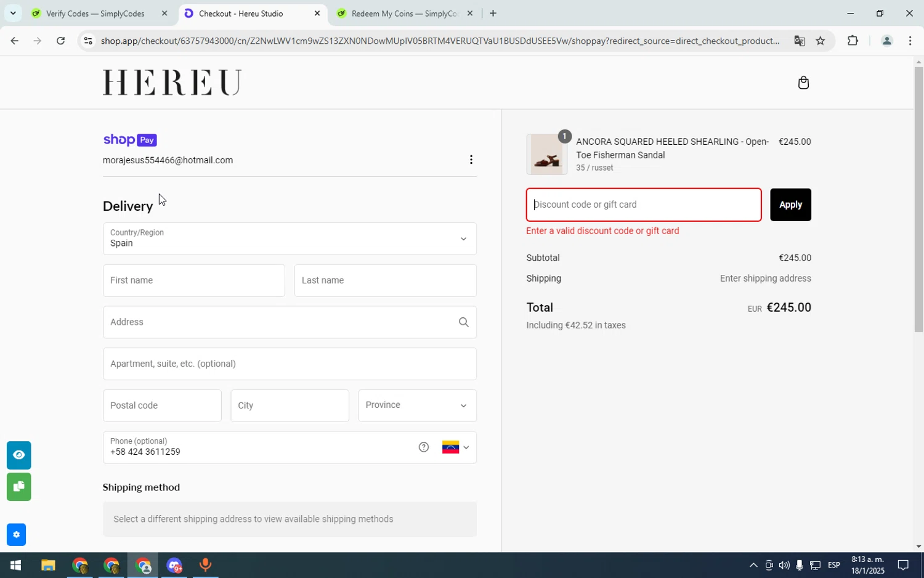This screenshot has height=578, width=924.
Task: Click the green copy extension button
Action: click(18, 487)
